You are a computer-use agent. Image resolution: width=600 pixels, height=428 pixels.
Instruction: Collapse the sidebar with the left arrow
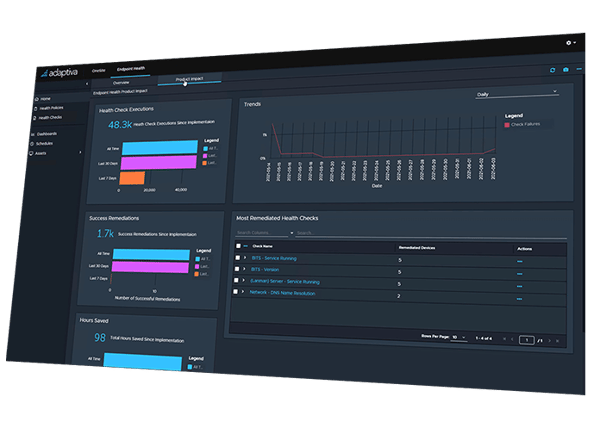tap(87, 84)
